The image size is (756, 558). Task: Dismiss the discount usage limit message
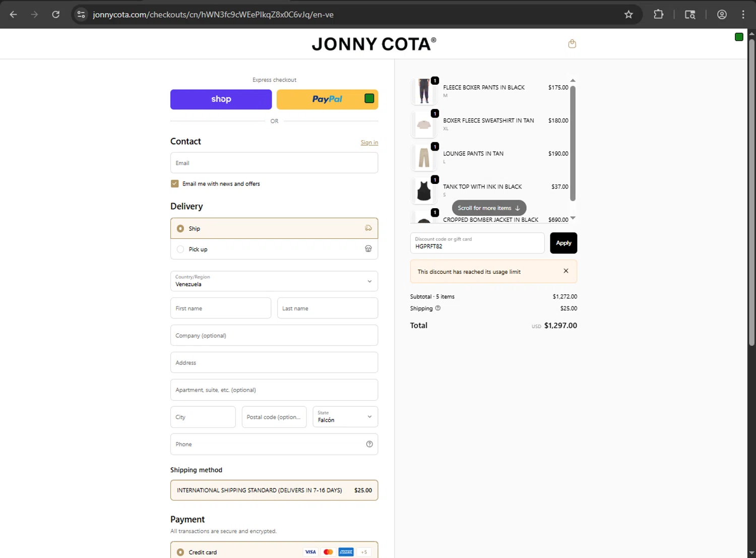(x=566, y=271)
